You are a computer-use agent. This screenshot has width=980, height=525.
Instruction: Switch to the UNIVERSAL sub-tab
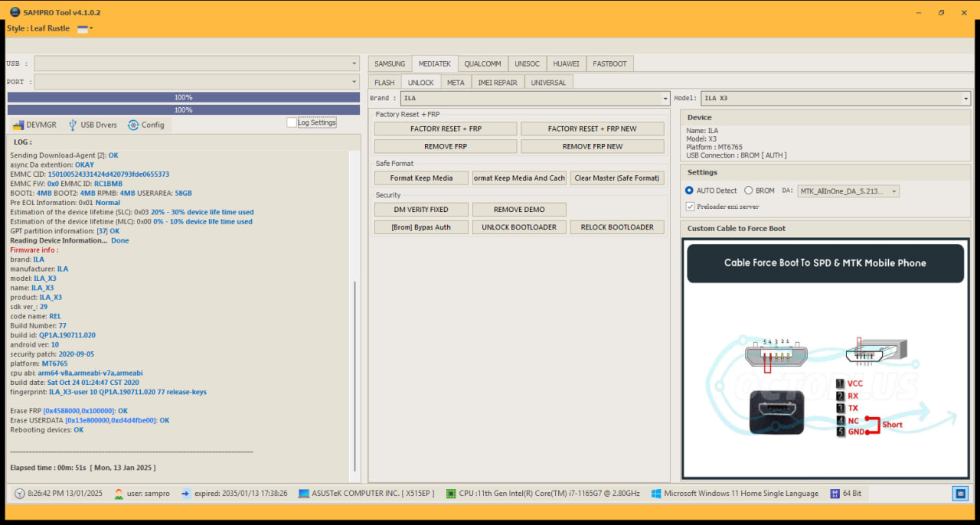548,82
